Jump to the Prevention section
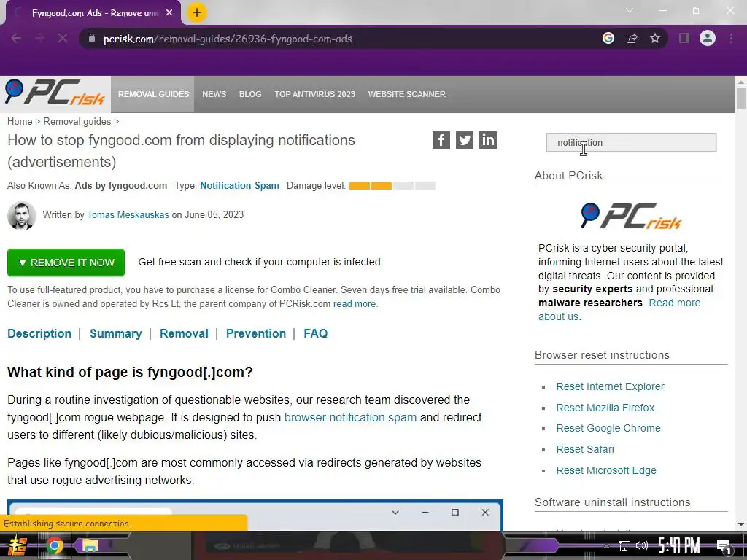747x560 pixels. [x=256, y=333]
